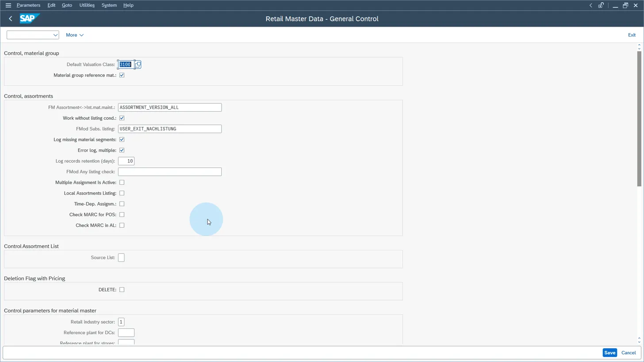Click the FMod Subs. listing field
This screenshot has width=644, height=362.
tap(170, 129)
